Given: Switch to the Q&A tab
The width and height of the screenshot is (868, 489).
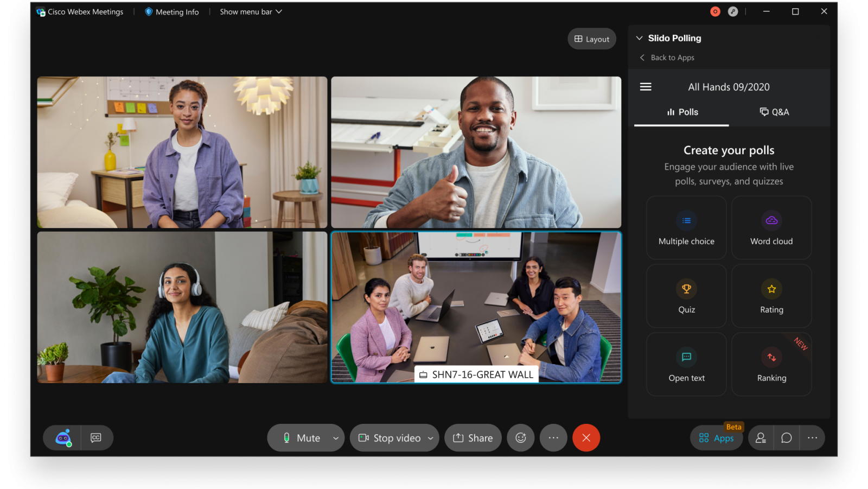Looking at the screenshot, I should pyautogui.click(x=774, y=112).
